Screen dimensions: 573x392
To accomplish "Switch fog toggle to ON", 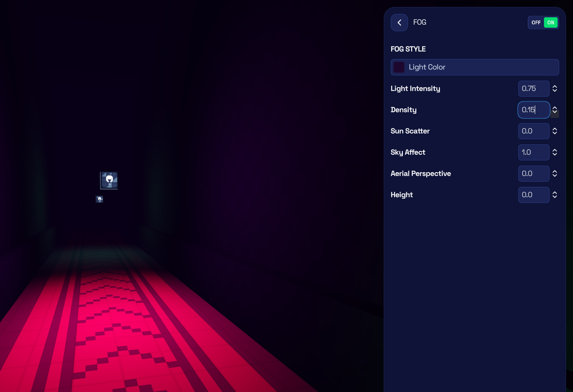I will click(x=550, y=23).
